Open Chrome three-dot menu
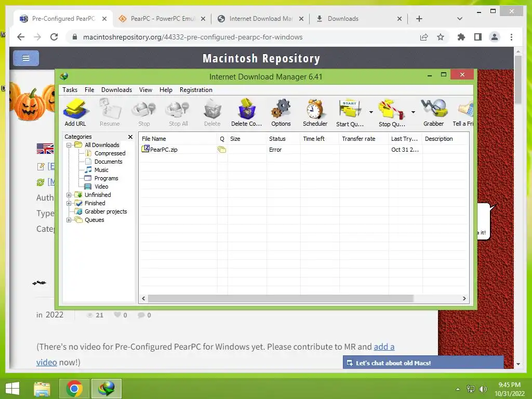 [x=511, y=37]
